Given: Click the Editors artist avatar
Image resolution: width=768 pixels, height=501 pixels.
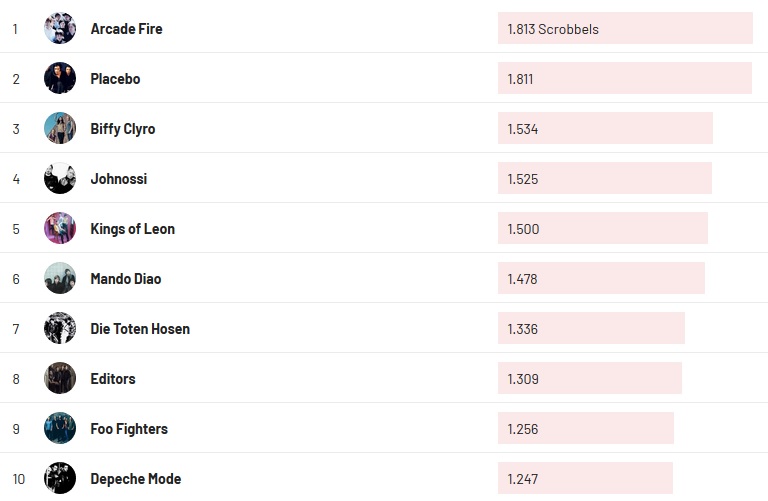Looking at the screenshot, I should pos(60,378).
